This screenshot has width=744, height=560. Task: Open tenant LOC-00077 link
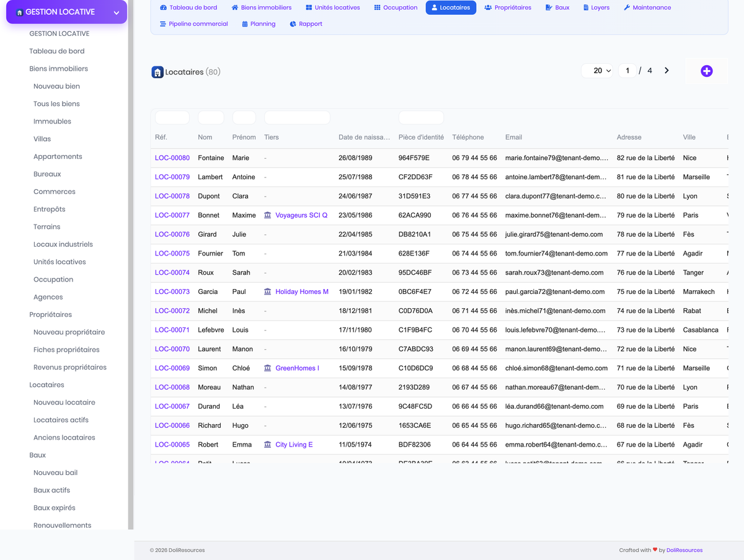[x=172, y=215]
